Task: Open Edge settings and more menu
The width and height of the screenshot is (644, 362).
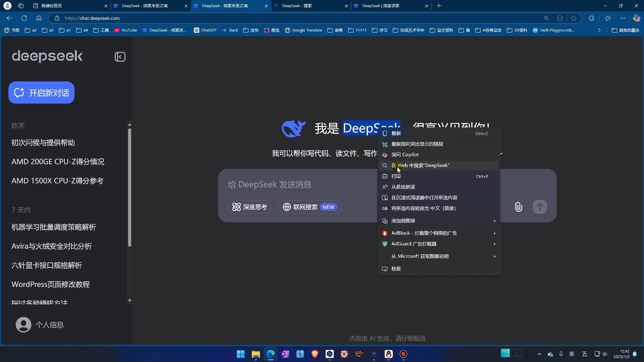Action: point(623,18)
